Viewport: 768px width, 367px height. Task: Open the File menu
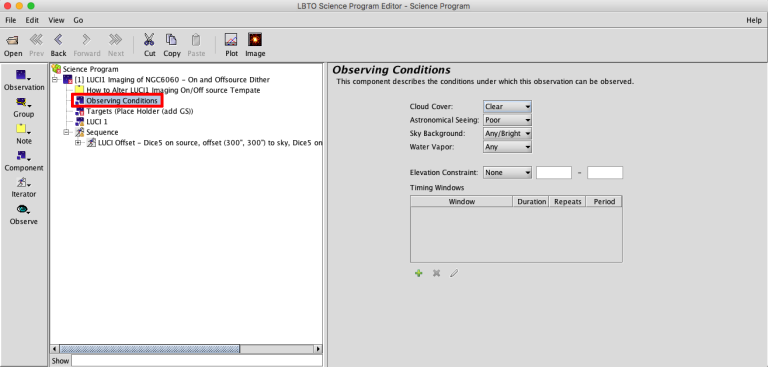(11, 20)
